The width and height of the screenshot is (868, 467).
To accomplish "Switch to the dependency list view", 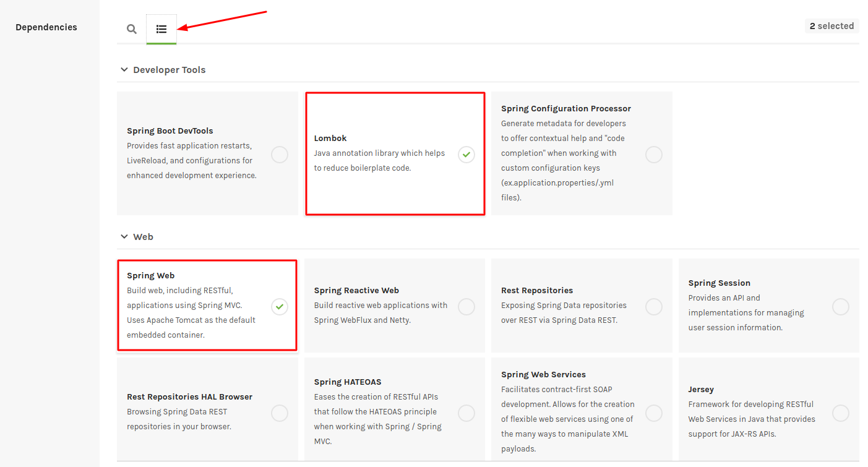I will tap(161, 29).
